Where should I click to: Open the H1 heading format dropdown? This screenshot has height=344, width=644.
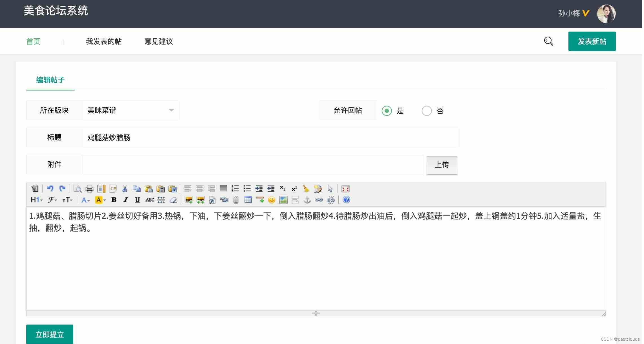37,200
